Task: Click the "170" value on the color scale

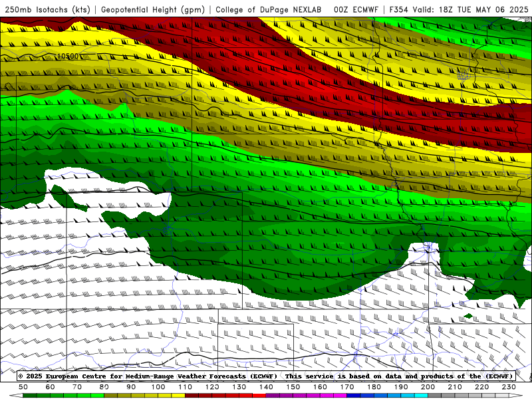Action: coord(347,387)
